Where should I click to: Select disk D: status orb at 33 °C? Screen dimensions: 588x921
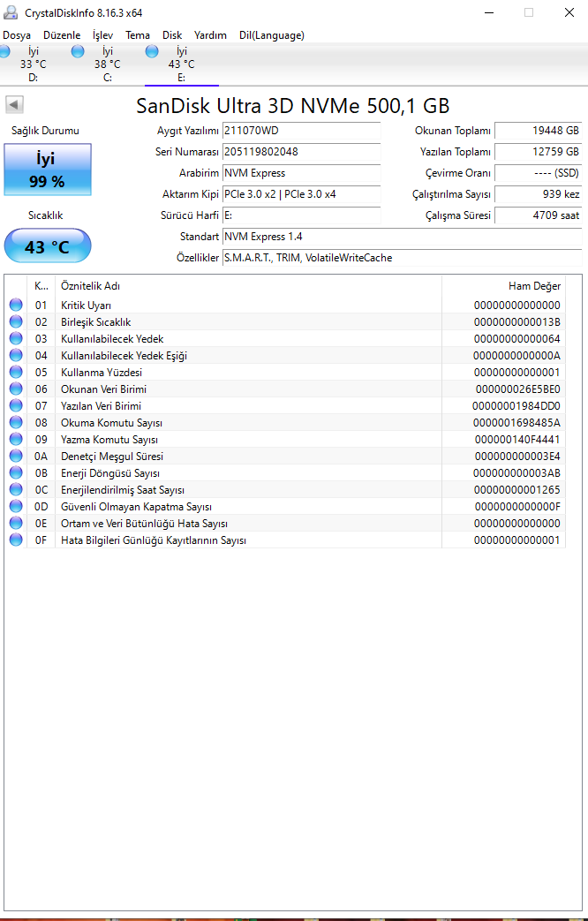pyautogui.click(x=4, y=52)
